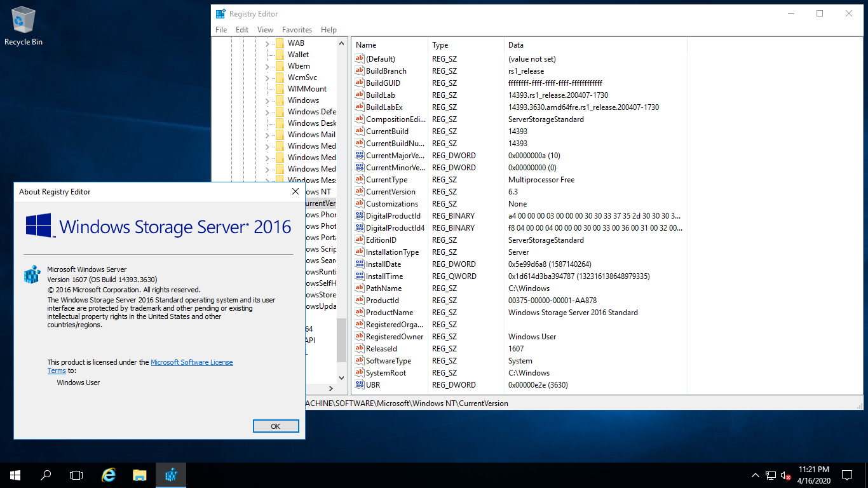This screenshot has height=488, width=868.
Task: Open the Recycle Bin desktop icon
Action: 24,27
